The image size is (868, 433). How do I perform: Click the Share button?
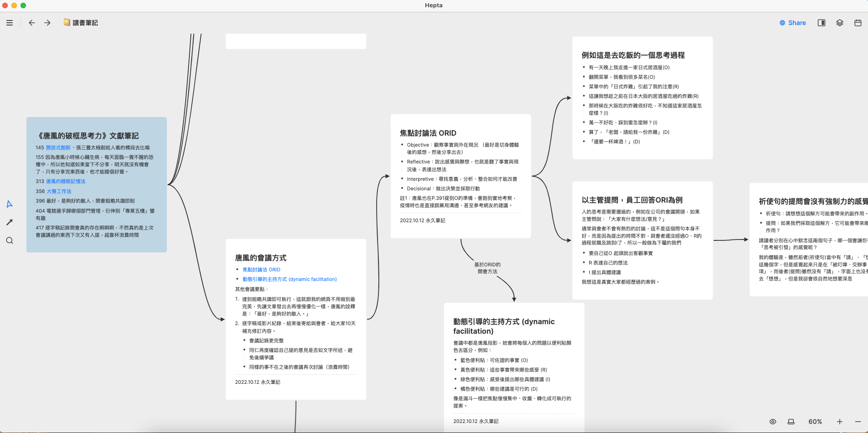[792, 23]
